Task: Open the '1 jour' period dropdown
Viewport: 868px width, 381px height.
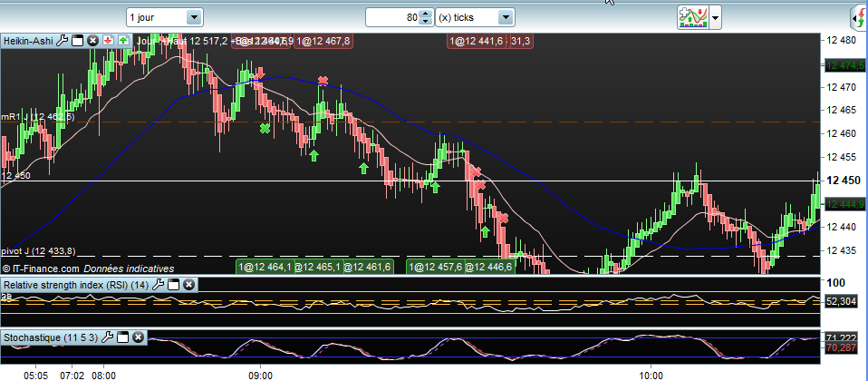Action: pyautogui.click(x=164, y=17)
